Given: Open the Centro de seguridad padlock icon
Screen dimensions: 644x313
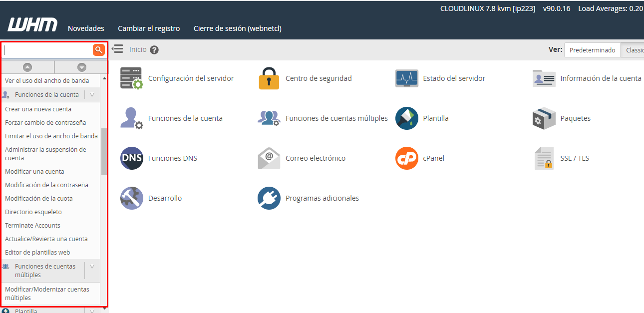Looking at the screenshot, I should 269,78.
